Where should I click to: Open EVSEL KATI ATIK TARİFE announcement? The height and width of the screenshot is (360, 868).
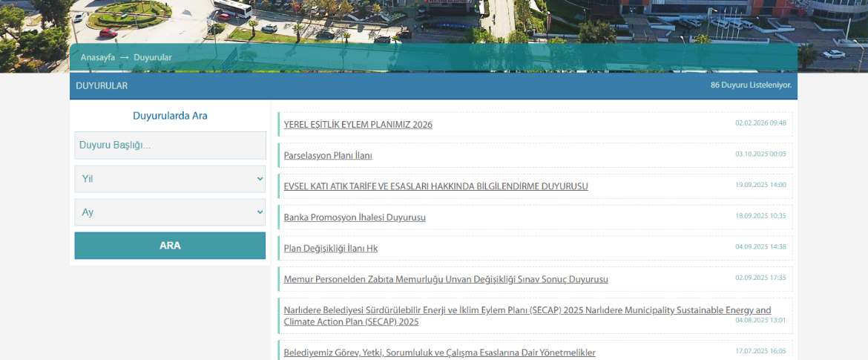click(435, 186)
